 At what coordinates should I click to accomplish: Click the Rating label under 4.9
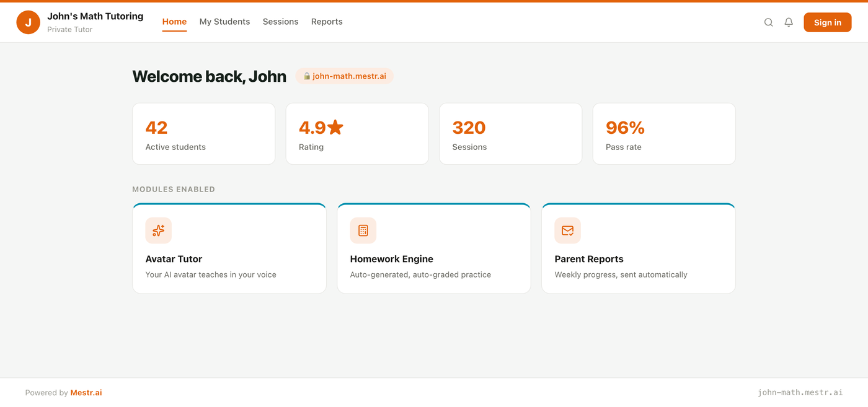[x=311, y=147]
